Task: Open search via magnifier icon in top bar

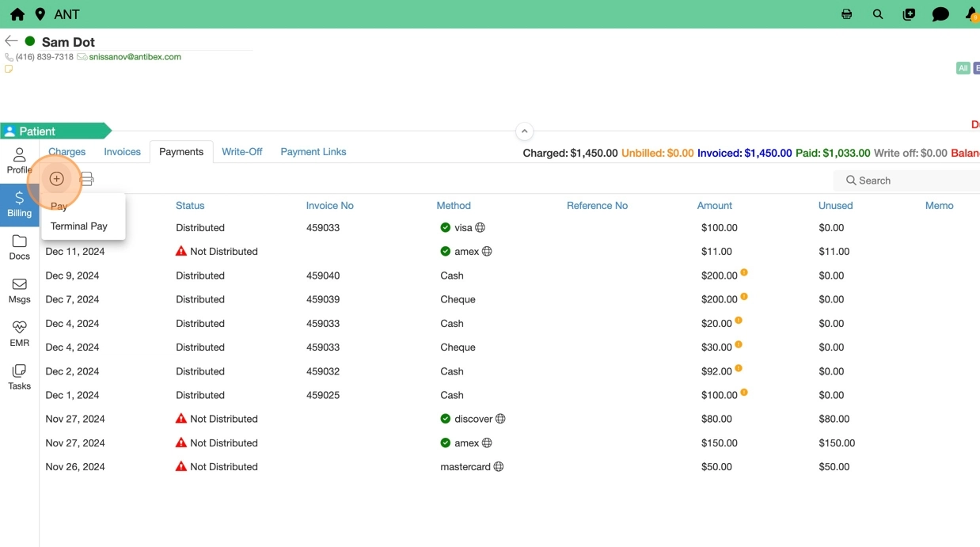Action: point(878,14)
